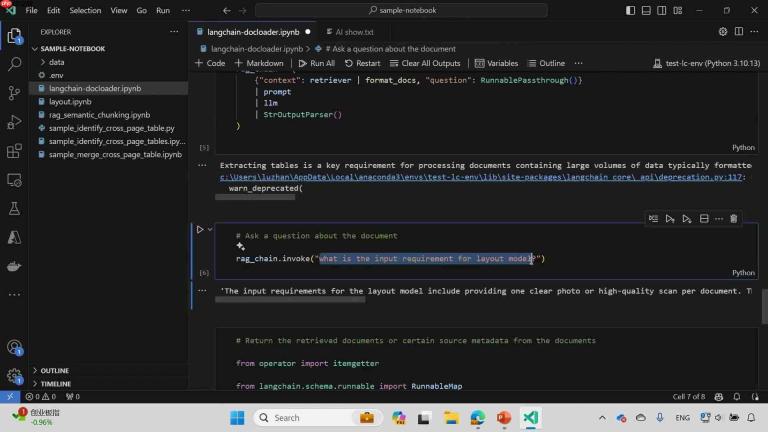The width and height of the screenshot is (768, 432).
Task: Open the Selection menu
Action: tap(85, 10)
